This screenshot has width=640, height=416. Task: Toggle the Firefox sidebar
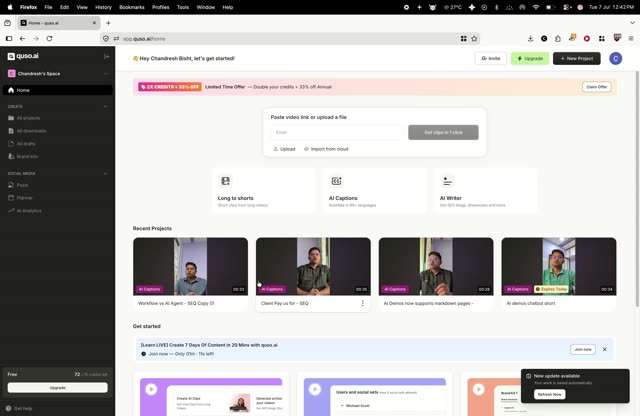click(9, 38)
